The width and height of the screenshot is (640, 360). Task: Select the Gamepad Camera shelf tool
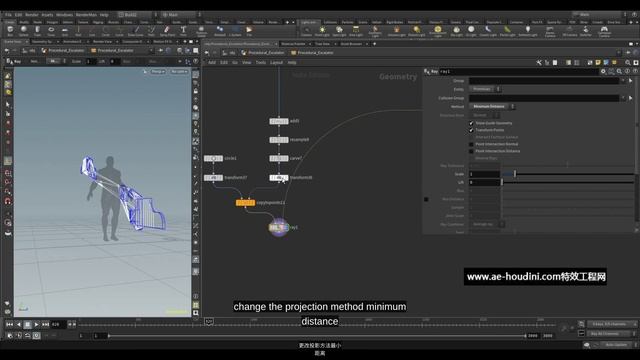[604, 31]
